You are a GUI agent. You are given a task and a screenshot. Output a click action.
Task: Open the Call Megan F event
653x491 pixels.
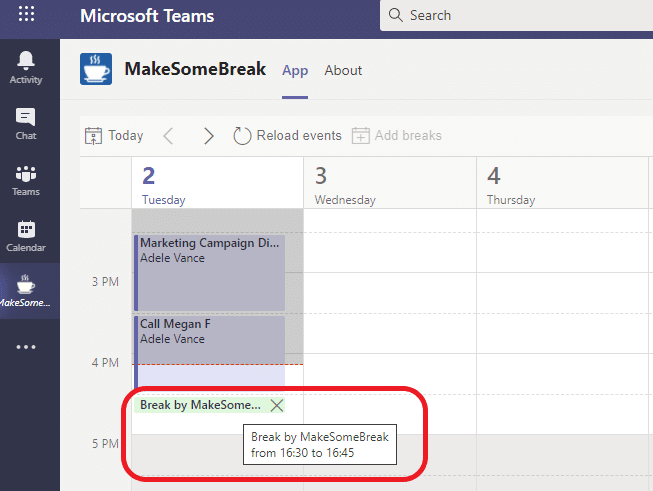coord(209,352)
